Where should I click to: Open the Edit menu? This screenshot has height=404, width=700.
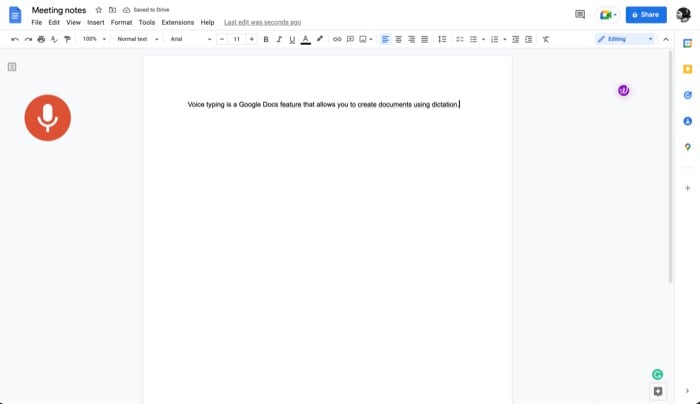54,22
